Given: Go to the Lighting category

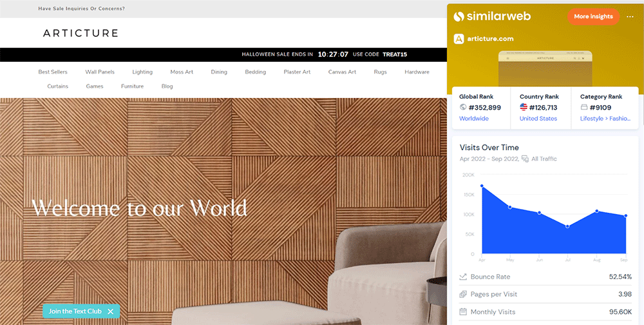Looking at the screenshot, I should (x=142, y=72).
